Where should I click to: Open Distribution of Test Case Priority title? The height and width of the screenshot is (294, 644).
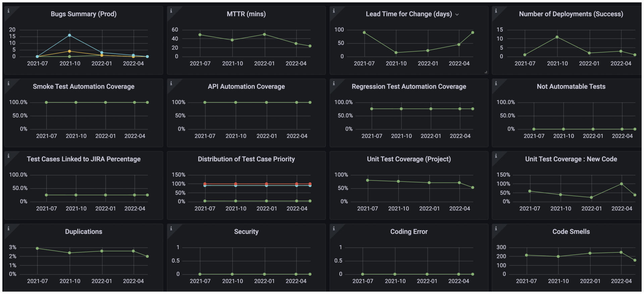pyautogui.click(x=246, y=159)
